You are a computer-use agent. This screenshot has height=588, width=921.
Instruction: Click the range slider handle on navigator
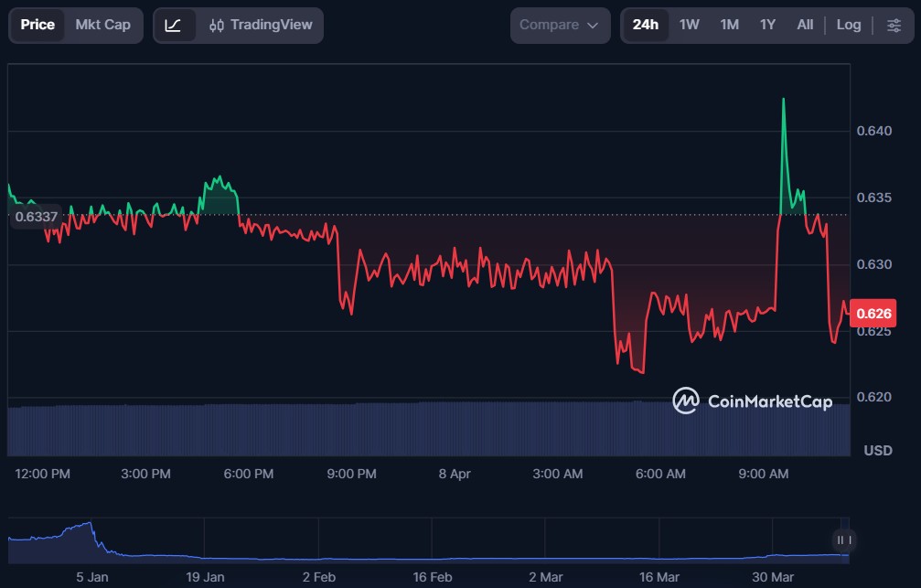(844, 540)
